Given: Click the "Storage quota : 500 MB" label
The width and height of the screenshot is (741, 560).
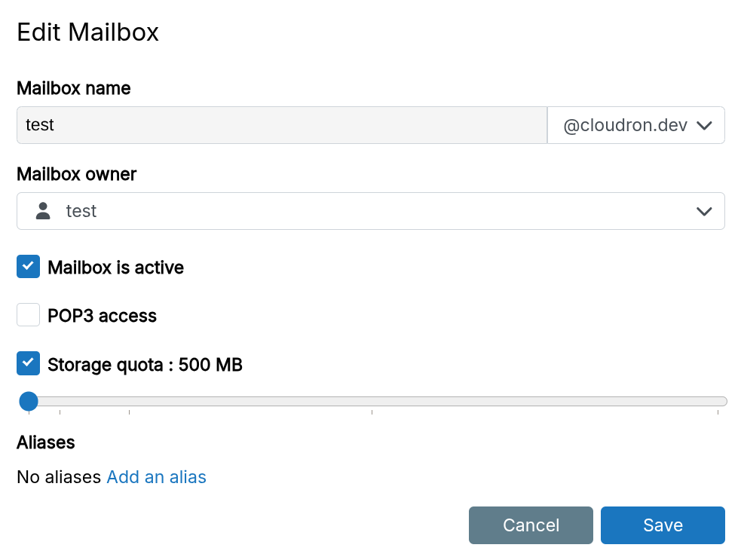Looking at the screenshot, I should point(145,365).
